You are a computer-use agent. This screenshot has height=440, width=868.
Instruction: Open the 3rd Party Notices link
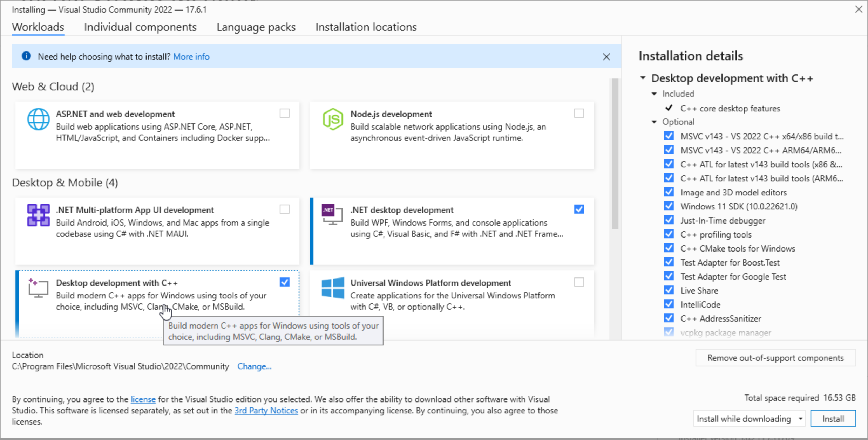coord(266,410)
